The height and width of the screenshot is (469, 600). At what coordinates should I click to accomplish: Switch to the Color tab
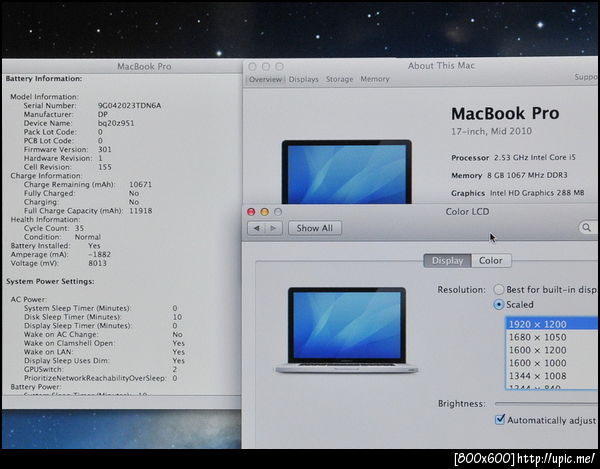click(491, 261)
